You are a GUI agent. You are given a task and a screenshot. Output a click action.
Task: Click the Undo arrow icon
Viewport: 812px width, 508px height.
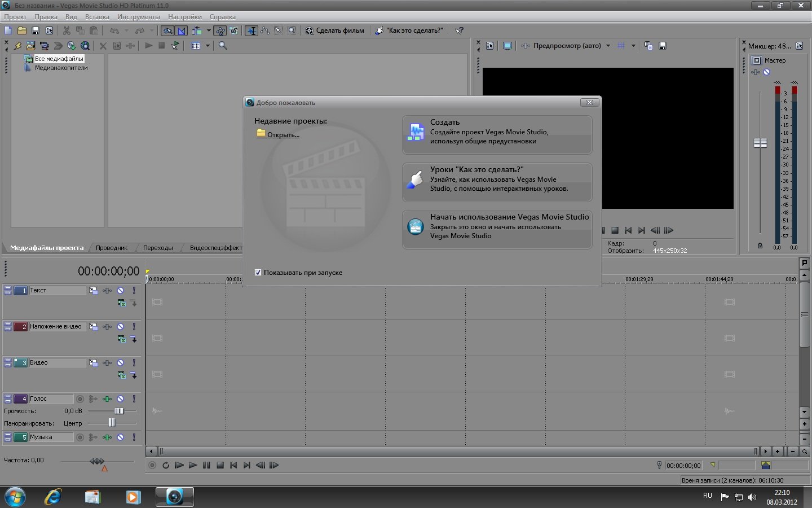pyautogui.click(x=114, y=30)
